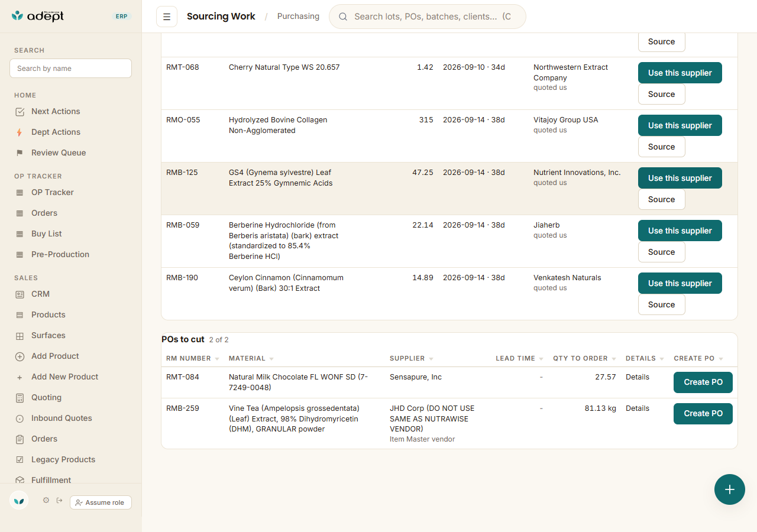Click RMB-125 RM number cell

pyautogui.click(x=182, y=173)
